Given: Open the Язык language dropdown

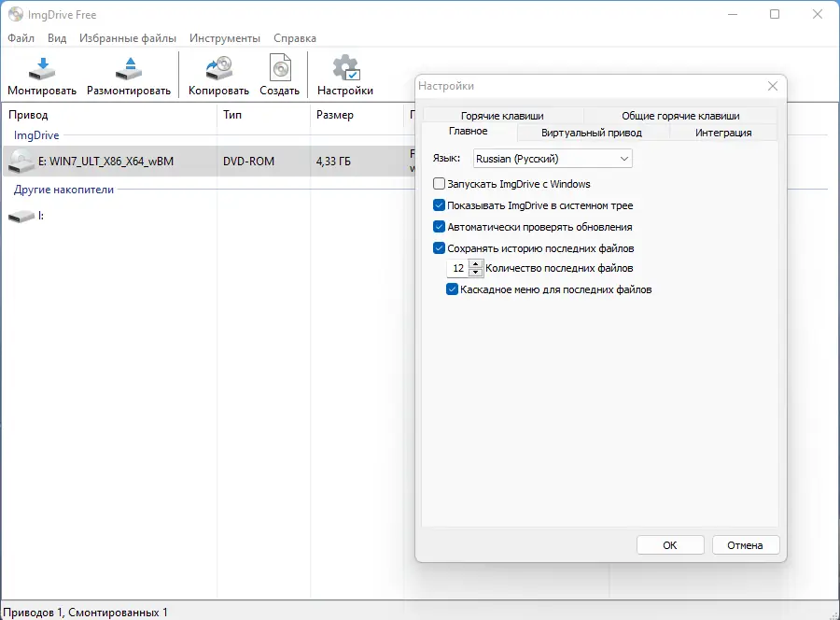Looking at the screenshot, I should [x=553, y=159].
